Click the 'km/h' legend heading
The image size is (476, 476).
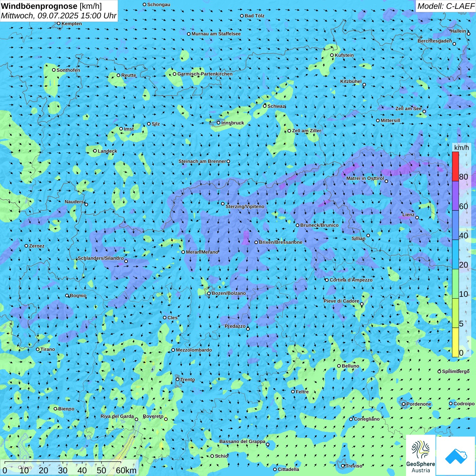[x=461, y=148]
